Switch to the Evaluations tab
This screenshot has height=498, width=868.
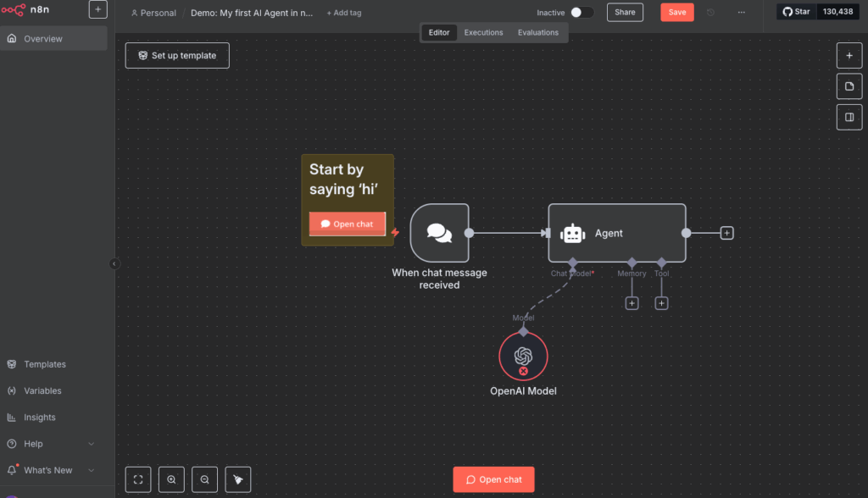[x=537, y=32]
